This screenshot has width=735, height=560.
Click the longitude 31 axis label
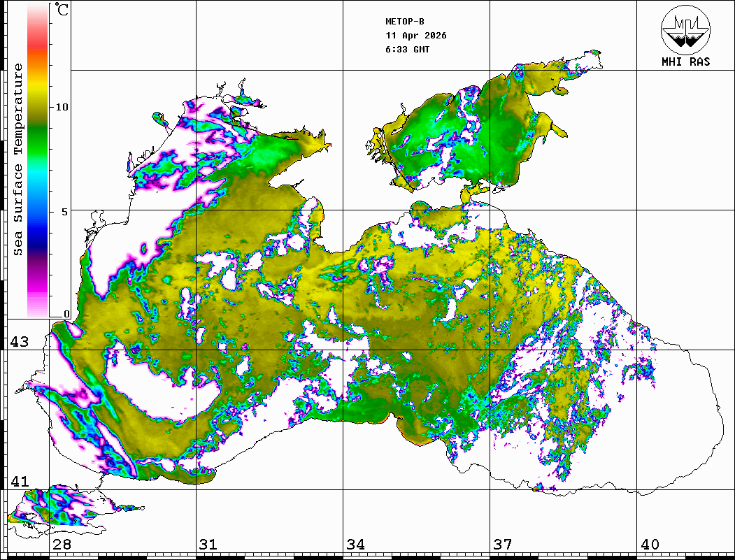[208, 545]
